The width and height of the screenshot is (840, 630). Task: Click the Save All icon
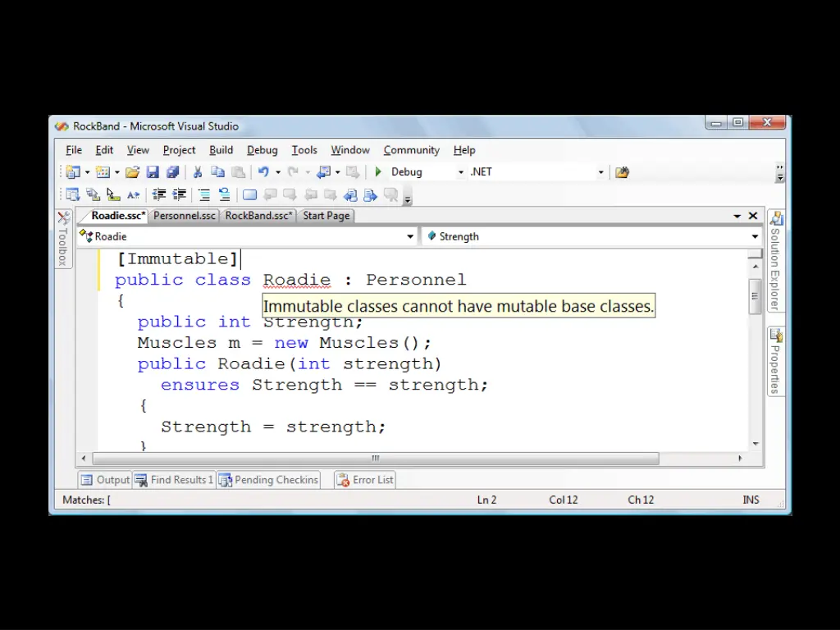pos(172,172)
